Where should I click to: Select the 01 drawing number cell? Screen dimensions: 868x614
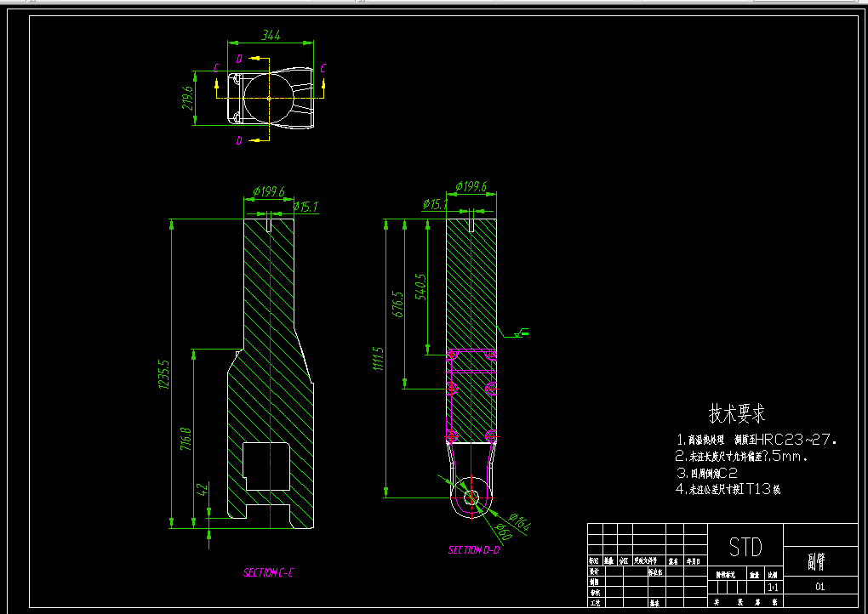click(819, 586)
